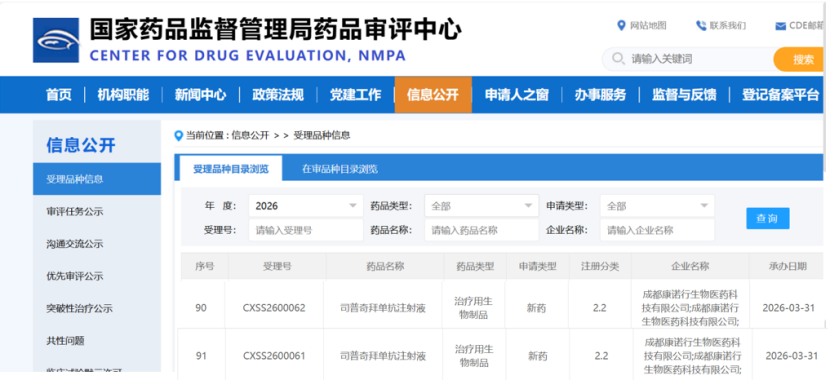Focus the 请输入受理号 input field
The height and width of the screenshot is (381, 830).
pyautogui.click(x=305, y=230)
